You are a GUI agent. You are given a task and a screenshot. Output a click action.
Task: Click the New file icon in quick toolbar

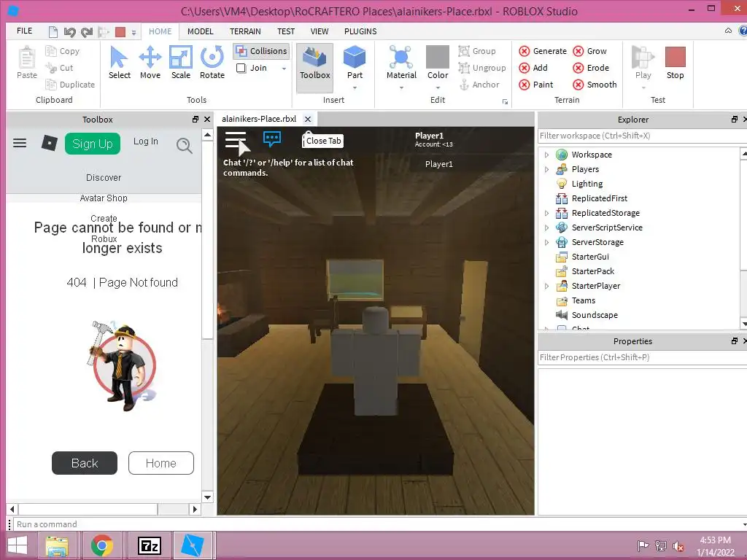53,32
